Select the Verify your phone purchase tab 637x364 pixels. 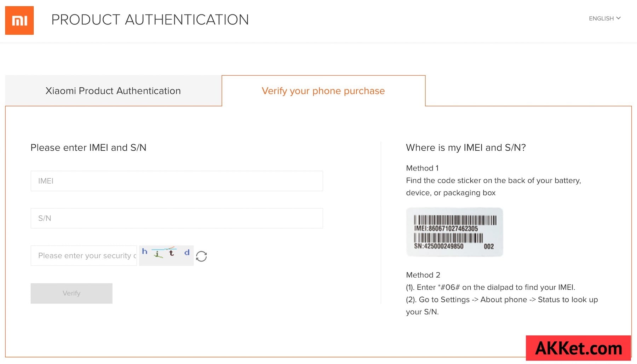tap(323, 91)
